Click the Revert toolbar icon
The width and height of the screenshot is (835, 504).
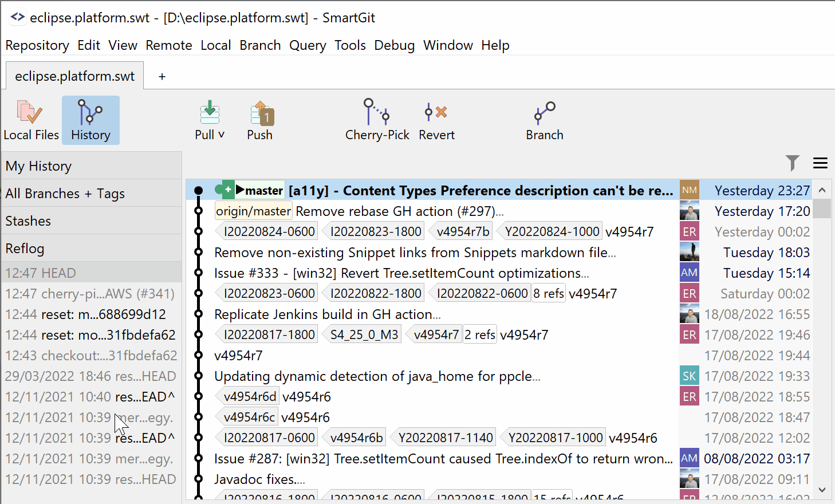pyautogui.click(x=436, y=112)
